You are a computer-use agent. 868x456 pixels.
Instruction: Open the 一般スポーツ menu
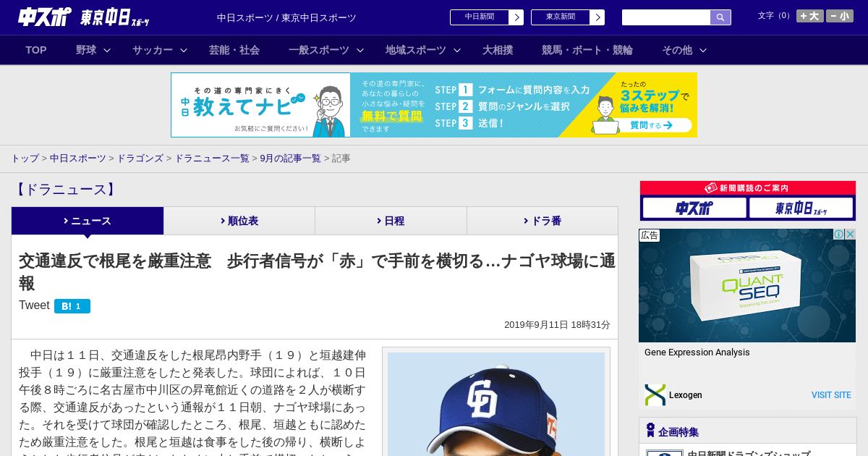[319, 50]
